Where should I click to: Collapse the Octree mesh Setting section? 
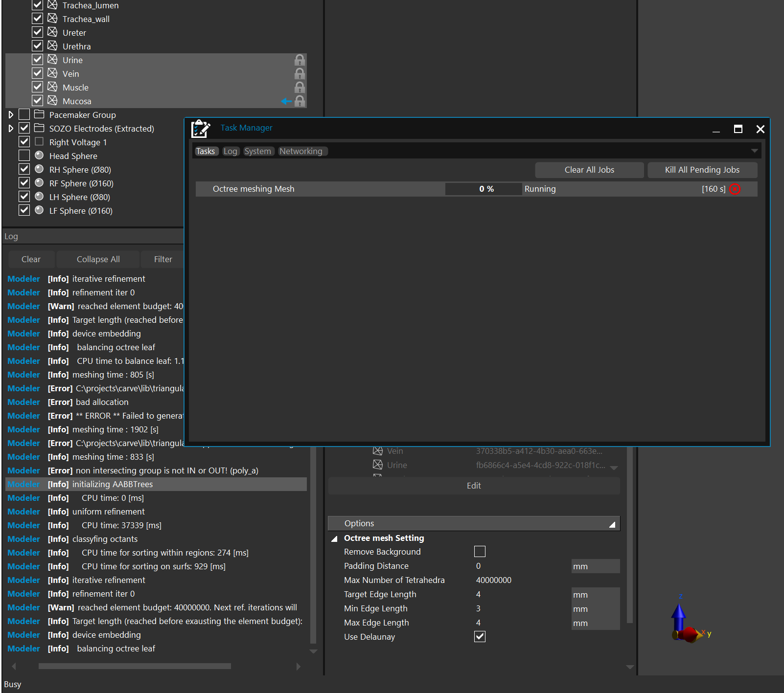tap(335, 538)
